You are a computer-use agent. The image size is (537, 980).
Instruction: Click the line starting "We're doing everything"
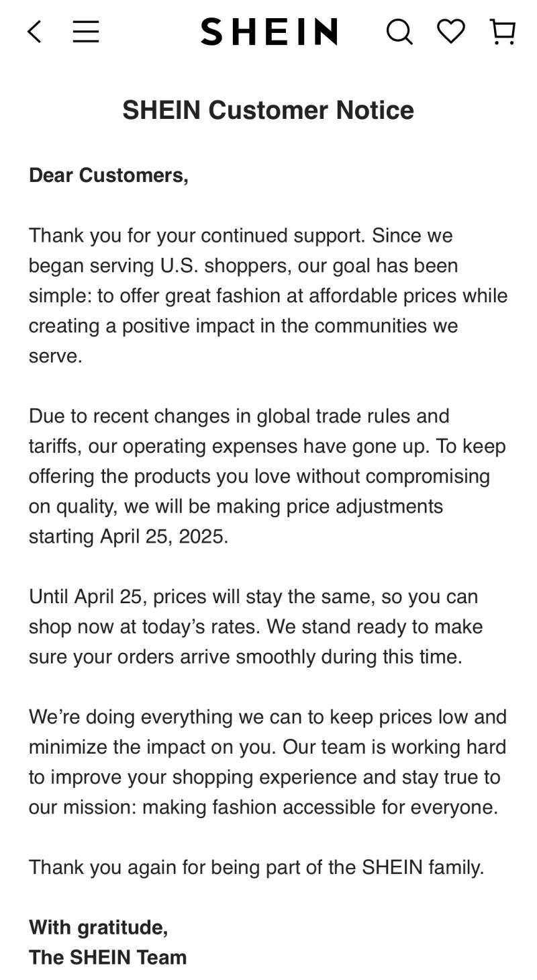tap(267, 717)
